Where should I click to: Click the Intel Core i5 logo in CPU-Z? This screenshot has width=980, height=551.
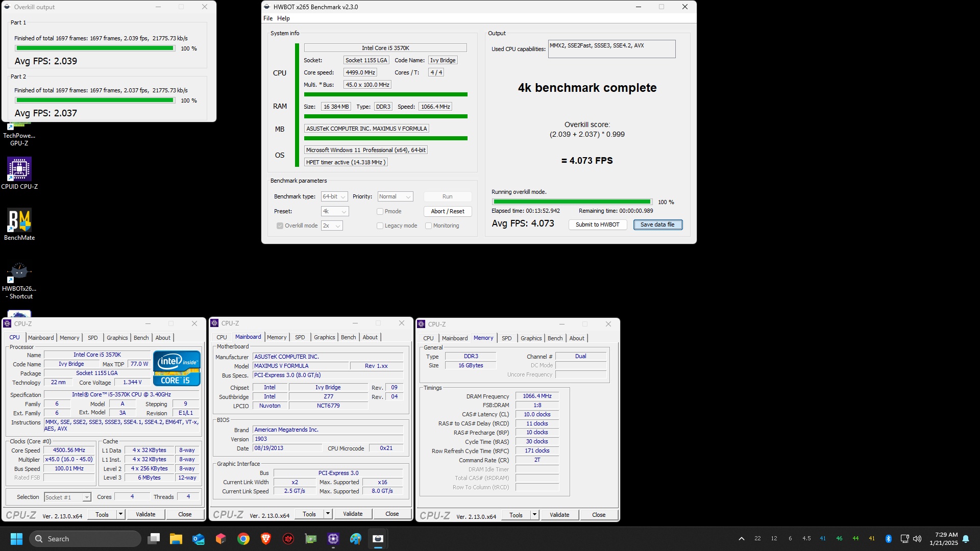(177, 368)
